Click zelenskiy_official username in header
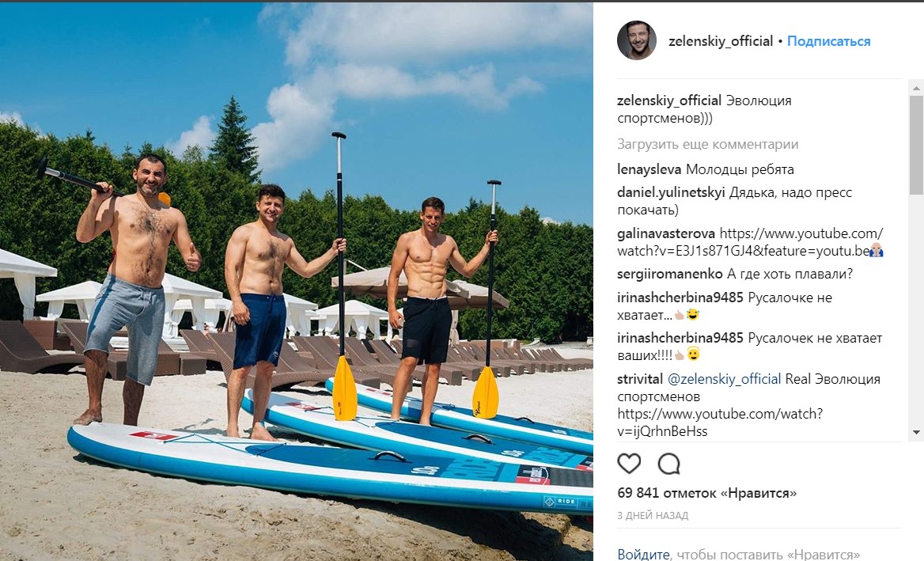The height and width of the screenshot is (561, 924). [720, 41]
